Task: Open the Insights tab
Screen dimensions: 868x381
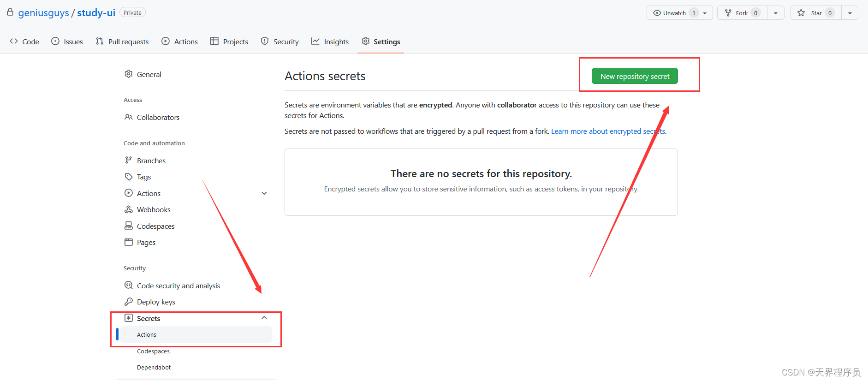Action: coord(330,42)
